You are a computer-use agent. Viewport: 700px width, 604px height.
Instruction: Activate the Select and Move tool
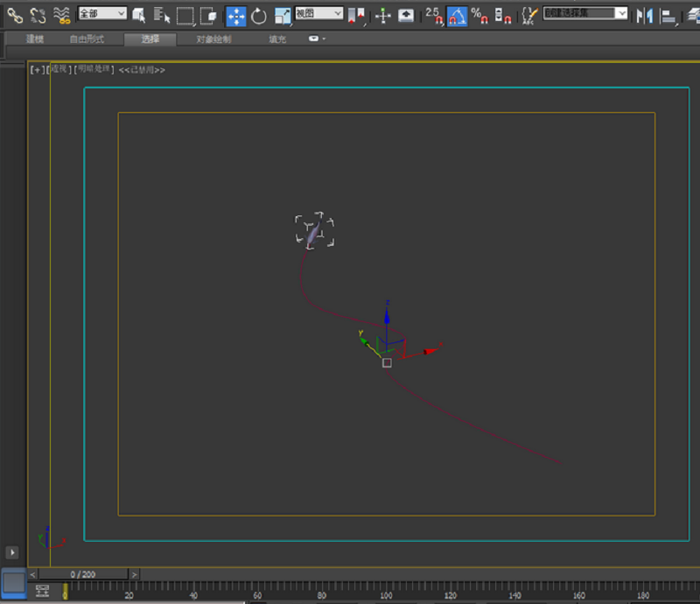click(x=235, y=17)
